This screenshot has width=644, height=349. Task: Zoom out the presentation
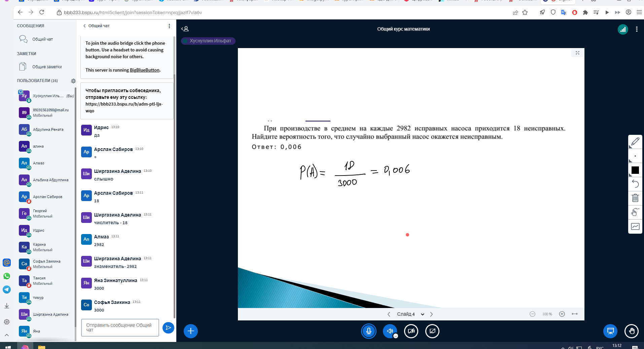(x=532, y=314)
